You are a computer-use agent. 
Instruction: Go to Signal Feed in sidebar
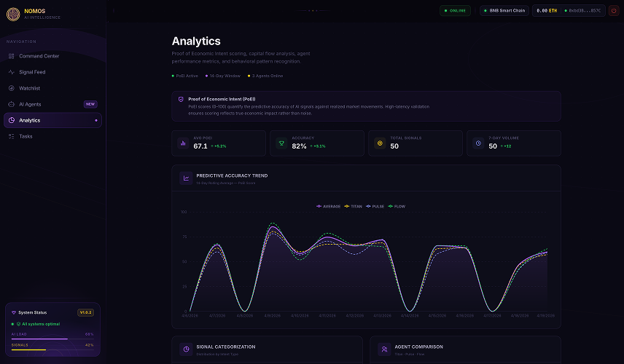point(32,72)
